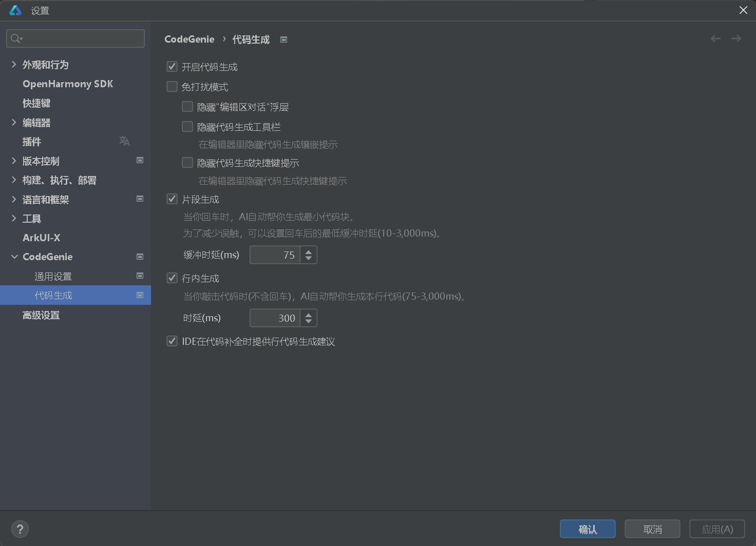This screenshot has width=756, height=546.
Task: Select 高级设置 in the sidebar
Action: pyautogui.click(x=41, y=315)
